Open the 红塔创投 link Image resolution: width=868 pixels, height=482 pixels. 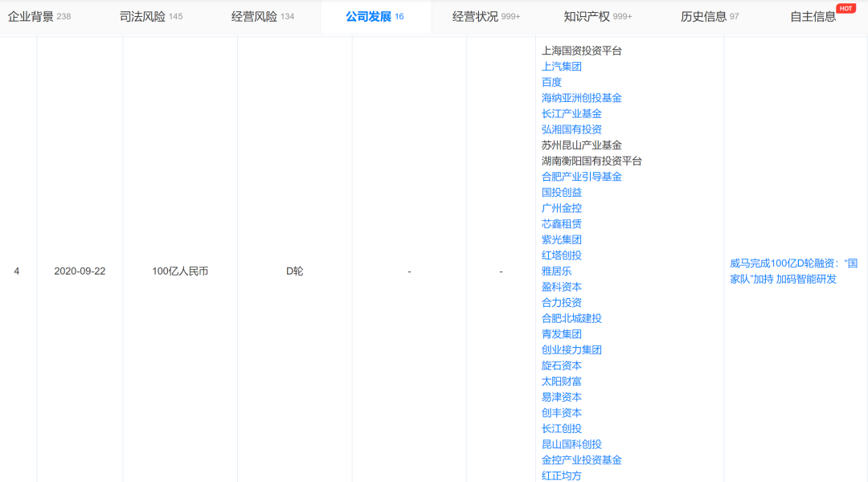tap(562, 255)
